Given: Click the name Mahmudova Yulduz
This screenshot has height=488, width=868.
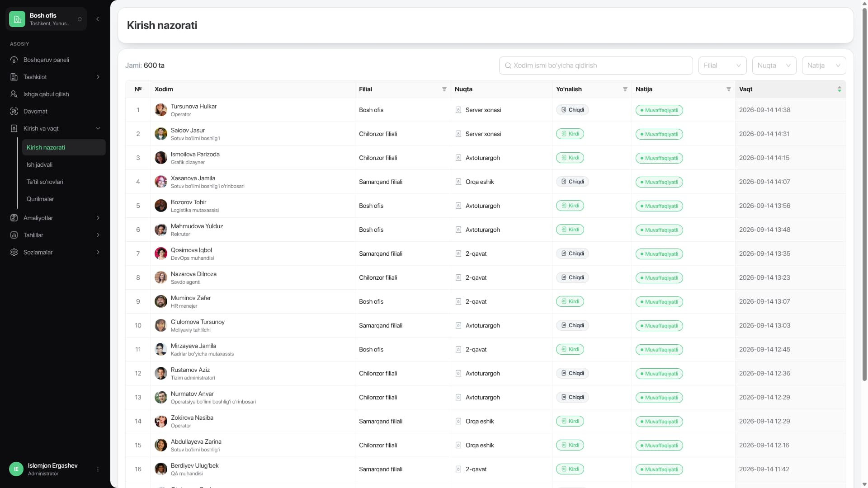Looking at the screenshot, I should 197,226.
